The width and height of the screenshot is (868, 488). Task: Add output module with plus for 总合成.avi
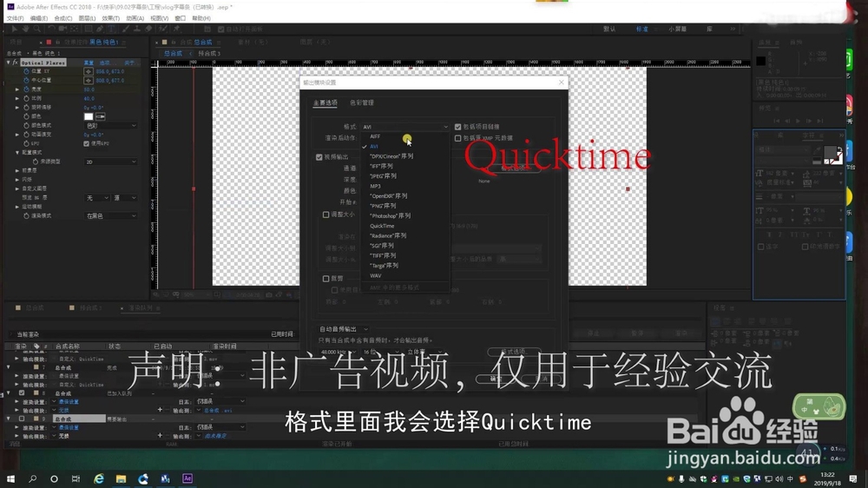tap(160, 410)
